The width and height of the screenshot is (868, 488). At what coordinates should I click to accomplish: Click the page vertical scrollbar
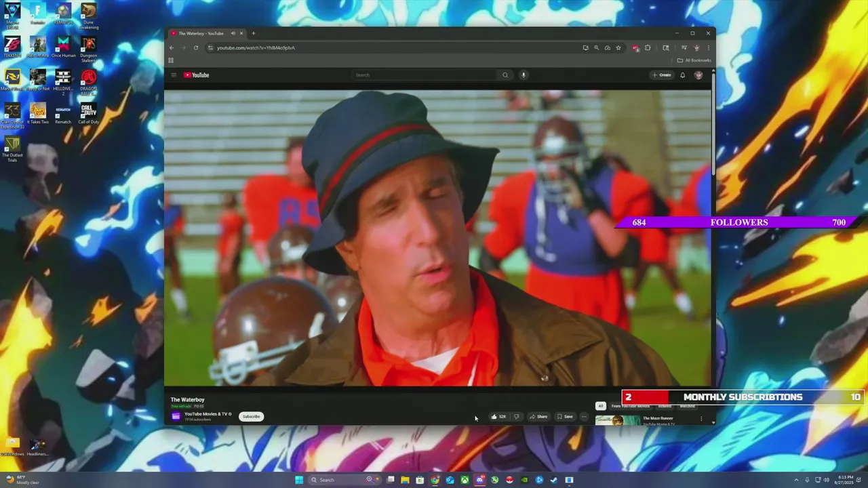[x=713, y=123]
